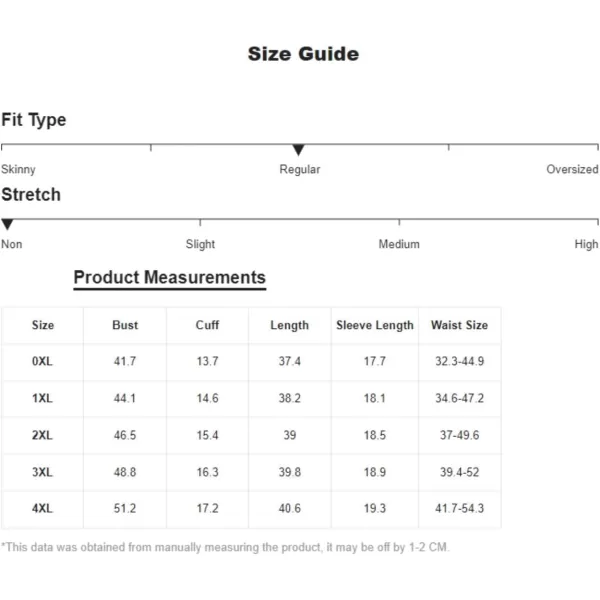
Task: Click the 4XL size row label
Action: point(42,509)
